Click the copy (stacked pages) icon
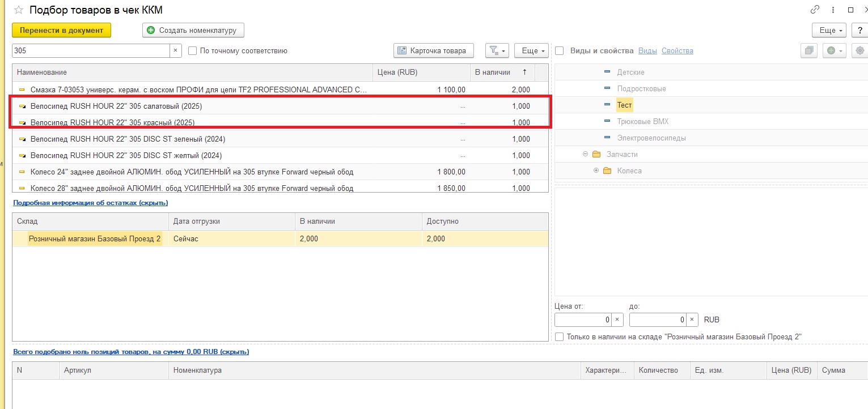This screenshot has width=868, height=409. tap(808, 50)
